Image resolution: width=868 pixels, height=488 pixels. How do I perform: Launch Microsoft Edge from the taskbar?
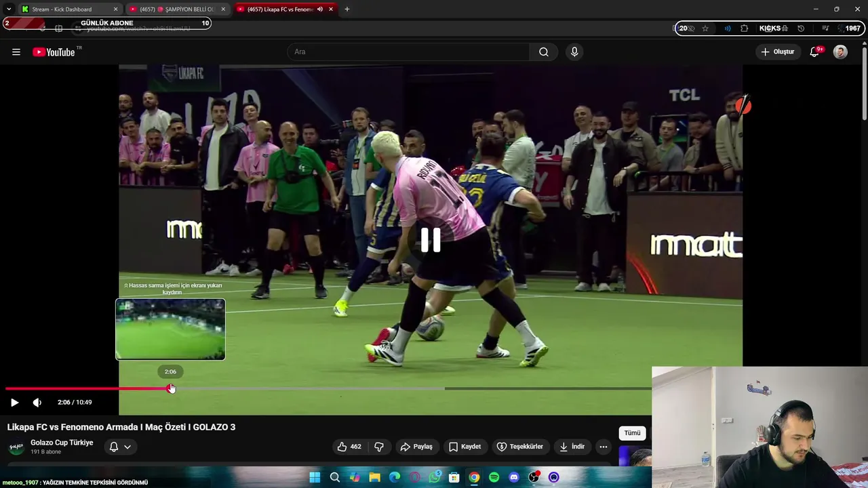395,478
